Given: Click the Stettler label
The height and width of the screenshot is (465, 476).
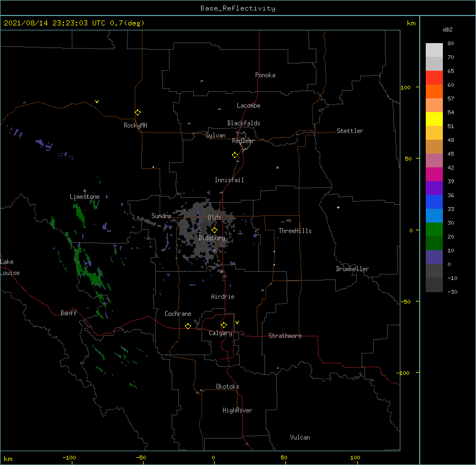Looking at the screenshot, I should pyautogui.click(x=350, y=131).
